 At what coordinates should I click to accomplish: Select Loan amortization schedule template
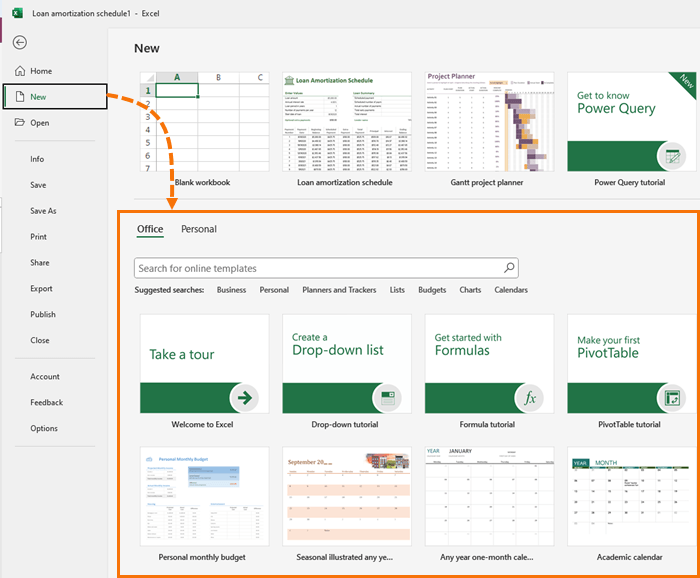[x=347, y=121]
